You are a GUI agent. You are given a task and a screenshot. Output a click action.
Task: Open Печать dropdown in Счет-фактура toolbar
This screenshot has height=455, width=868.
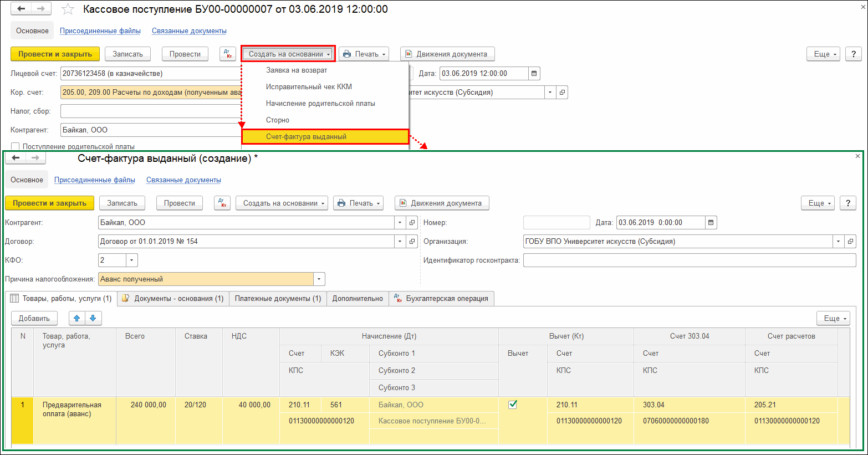[x=358, y=203]
